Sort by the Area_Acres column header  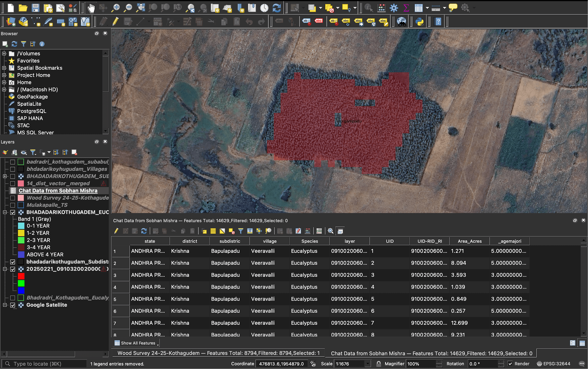(469, 241)
